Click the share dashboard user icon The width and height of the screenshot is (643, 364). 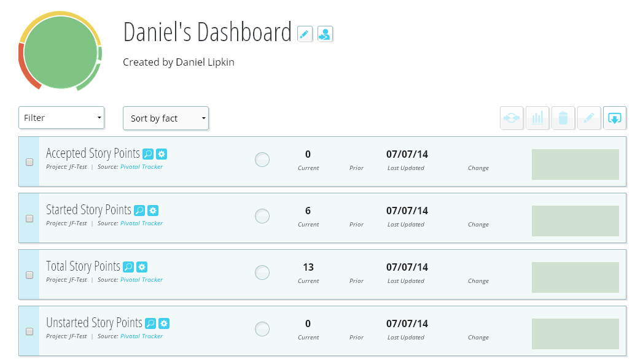[325, 34]
